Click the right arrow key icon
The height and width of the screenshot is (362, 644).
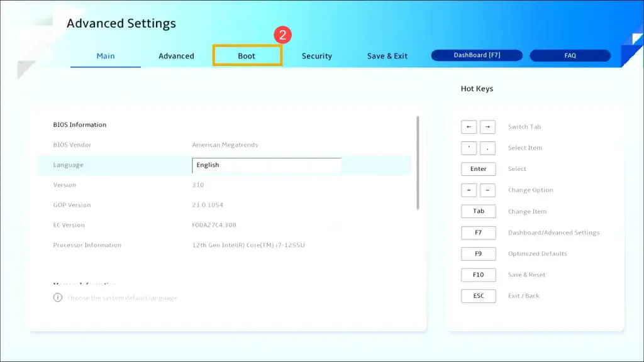tap(487, 127)
